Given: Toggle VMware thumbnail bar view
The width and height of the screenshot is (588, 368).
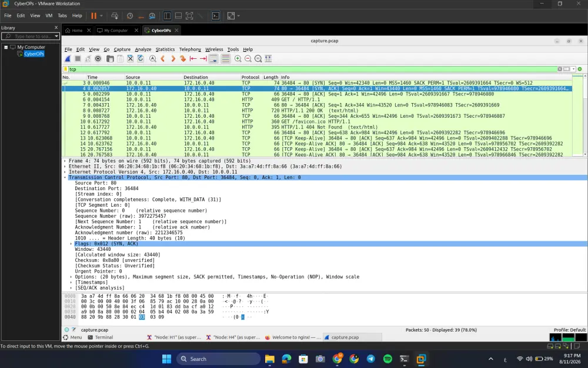Looking at the screenshot, I should click(x=179, y=16).
